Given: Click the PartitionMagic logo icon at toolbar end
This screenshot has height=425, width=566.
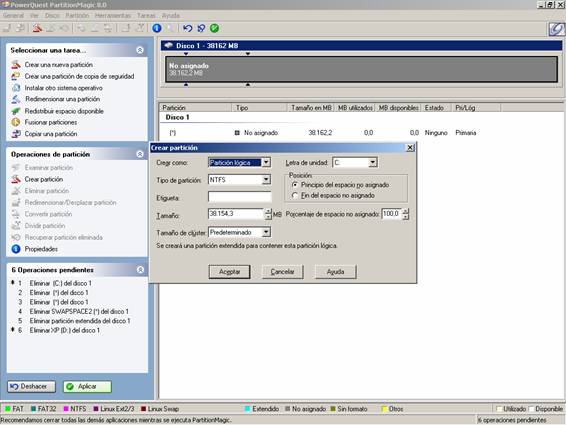Looking at the screenshot, I should [556, 29].
